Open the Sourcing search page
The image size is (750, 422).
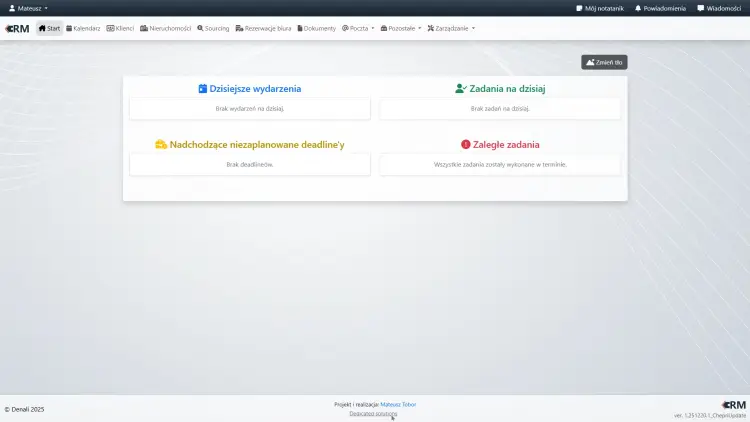213,28
